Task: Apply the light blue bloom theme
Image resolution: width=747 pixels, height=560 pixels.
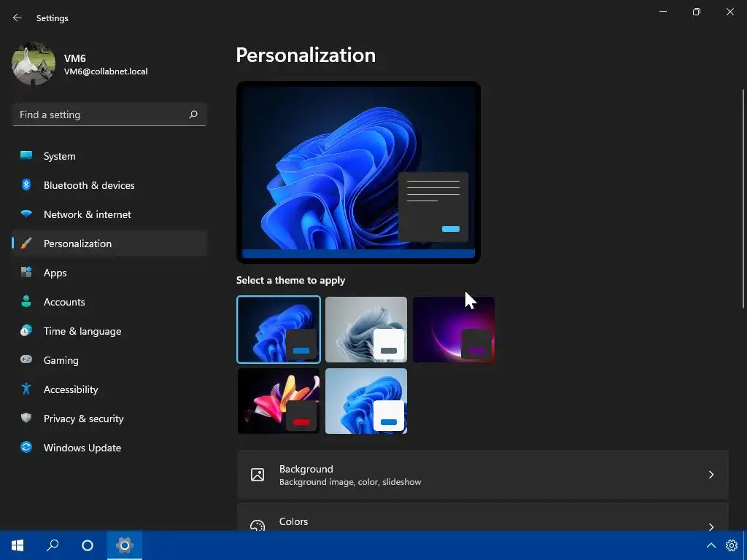Action: [x=366, y=401]
